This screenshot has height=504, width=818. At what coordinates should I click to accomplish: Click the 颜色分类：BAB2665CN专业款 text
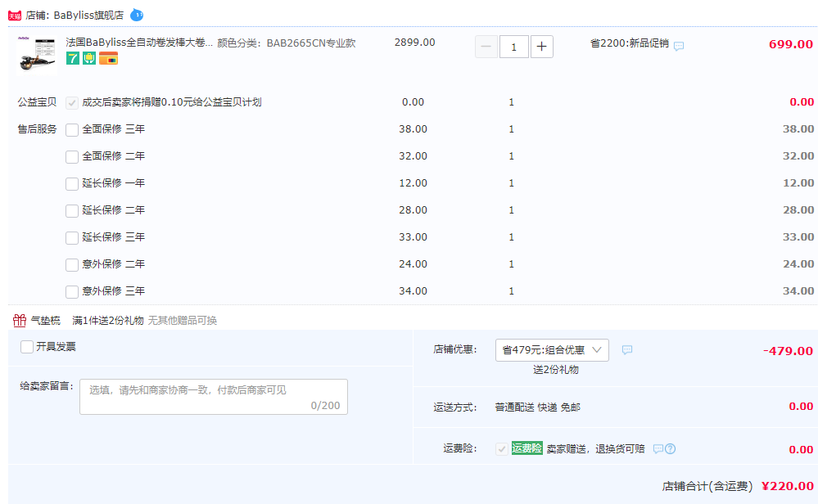[287, 43]
